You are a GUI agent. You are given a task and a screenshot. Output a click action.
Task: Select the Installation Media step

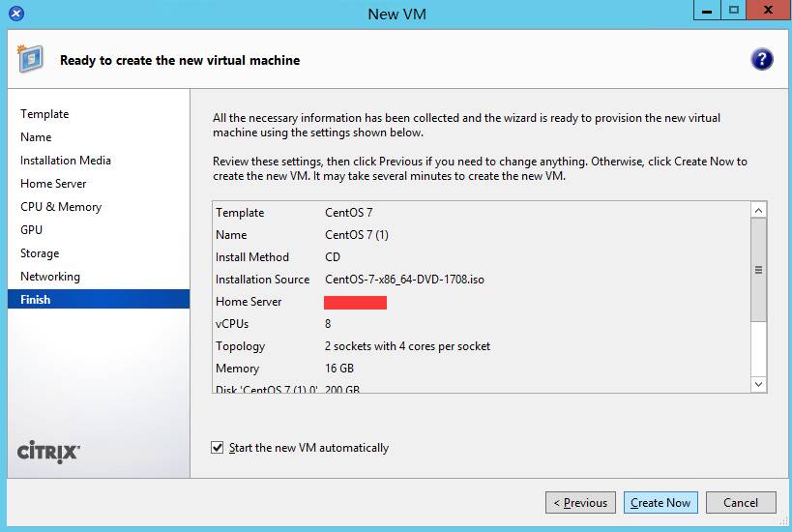click(x=66, y=161)
